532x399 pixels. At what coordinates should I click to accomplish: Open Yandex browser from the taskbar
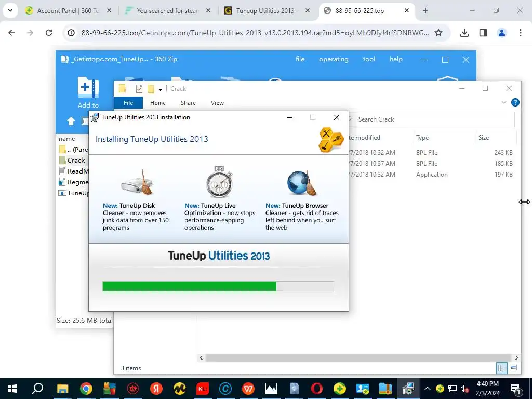click(156, 389)
